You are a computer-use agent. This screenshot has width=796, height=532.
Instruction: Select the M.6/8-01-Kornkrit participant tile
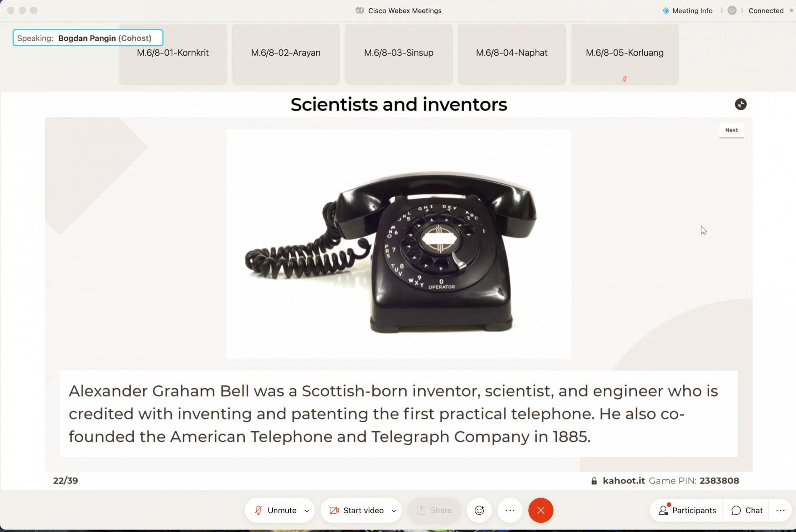173,54
